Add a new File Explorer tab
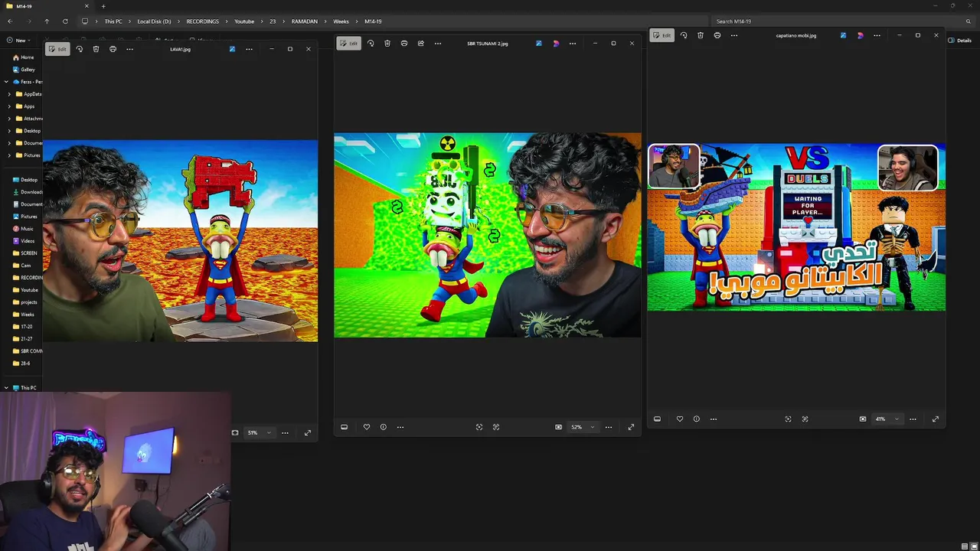 pyautogui.click(x=103, y=6)
